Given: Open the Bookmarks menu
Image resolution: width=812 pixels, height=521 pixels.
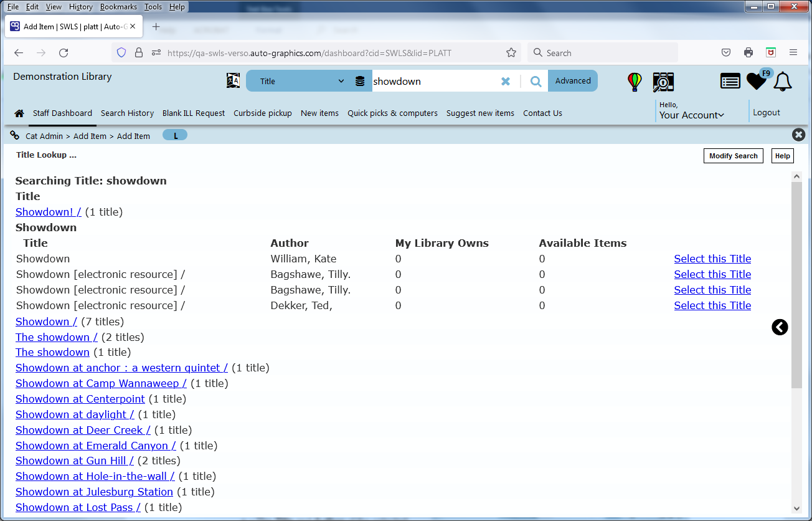Looking at the screenshot, I should pos(118,7).
